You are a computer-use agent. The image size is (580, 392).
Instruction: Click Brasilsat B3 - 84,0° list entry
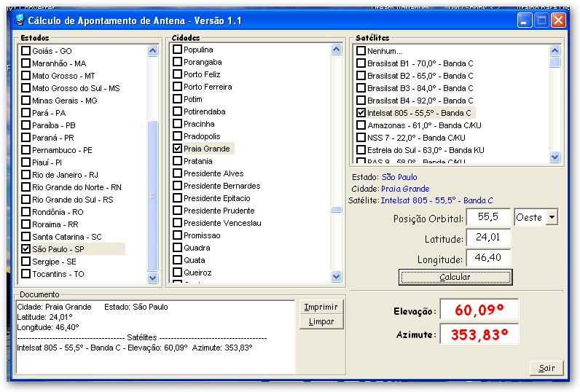[420, 88]
